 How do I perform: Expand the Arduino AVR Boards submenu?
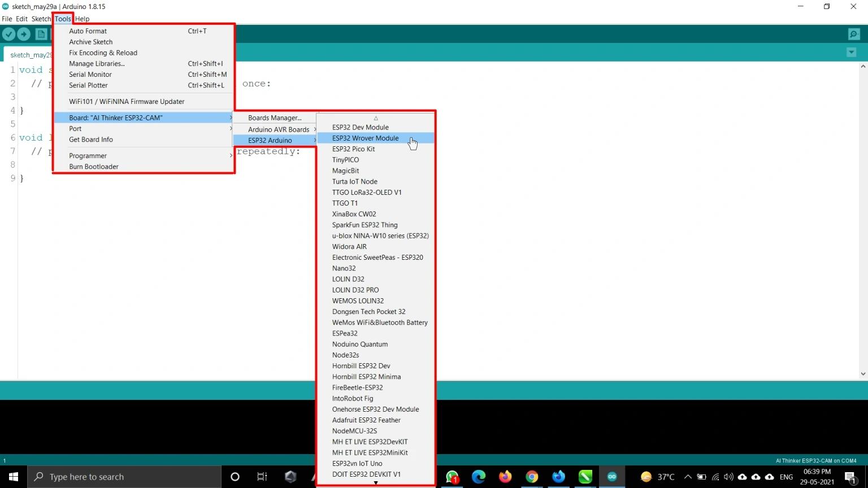click(279, 129)
